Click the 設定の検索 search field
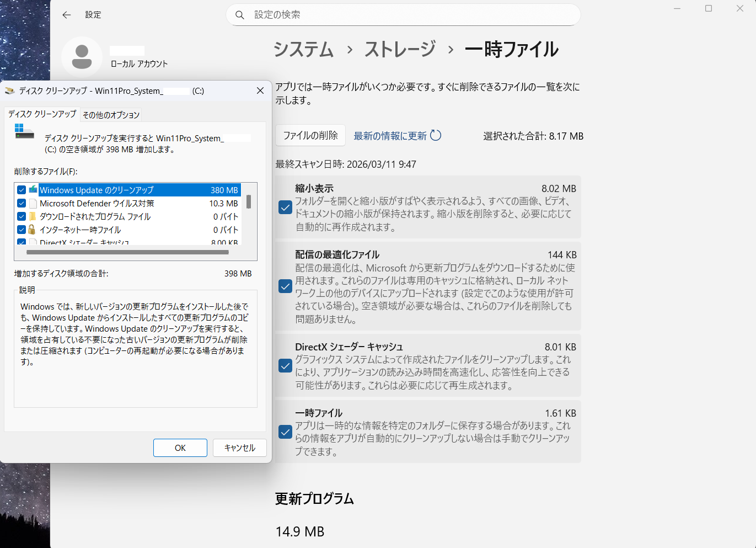Screen dimensions: 756x548 click(408, 15)
